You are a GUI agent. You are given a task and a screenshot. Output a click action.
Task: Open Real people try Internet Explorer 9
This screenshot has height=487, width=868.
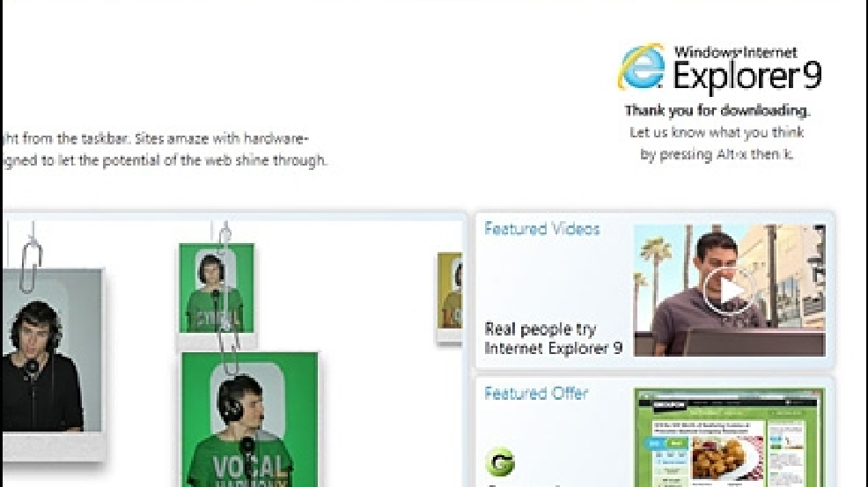[x=553, y=338]
